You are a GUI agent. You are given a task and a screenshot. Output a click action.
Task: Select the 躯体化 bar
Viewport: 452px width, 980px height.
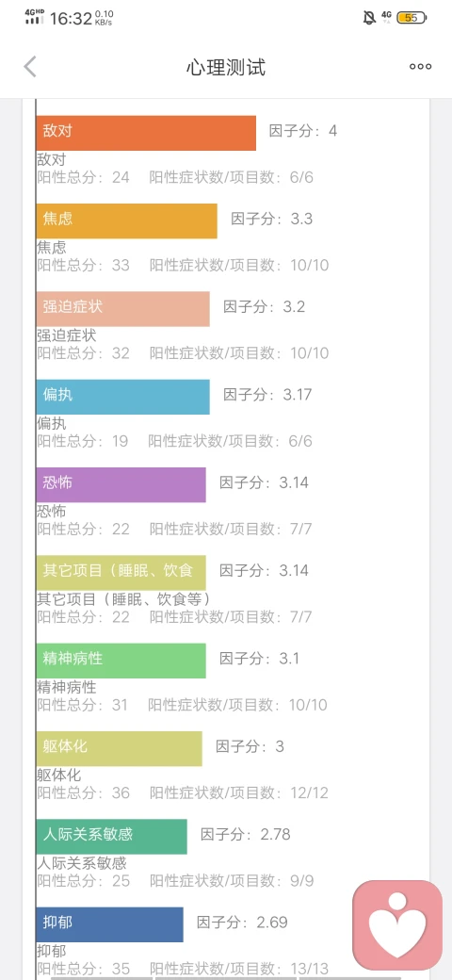click(x=120, y=749)
